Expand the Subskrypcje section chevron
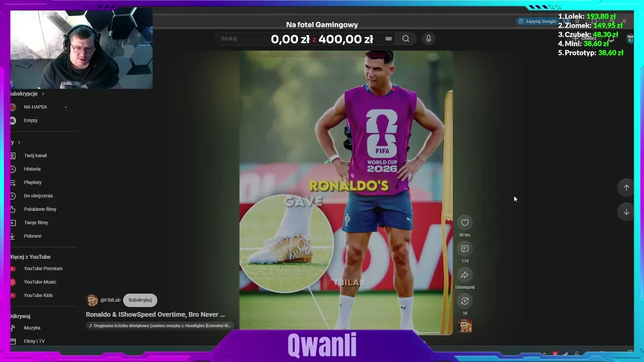 pos(43,94)
